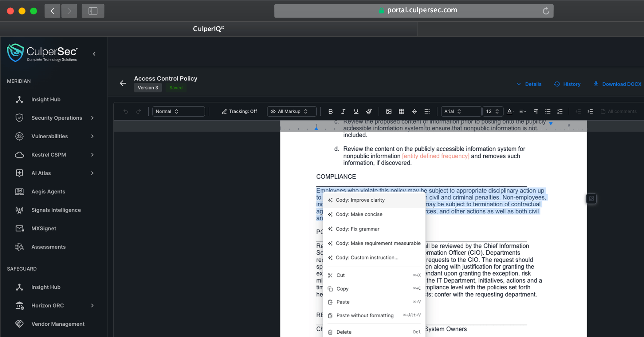Click the edit comment icon beside the document

(591, 199)
